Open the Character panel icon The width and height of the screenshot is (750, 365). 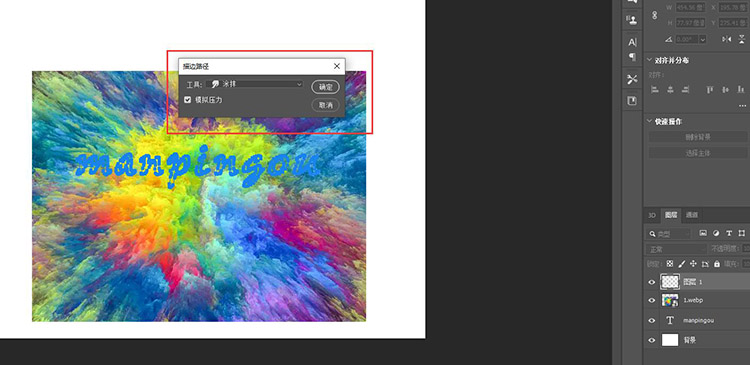pos(632,42)
